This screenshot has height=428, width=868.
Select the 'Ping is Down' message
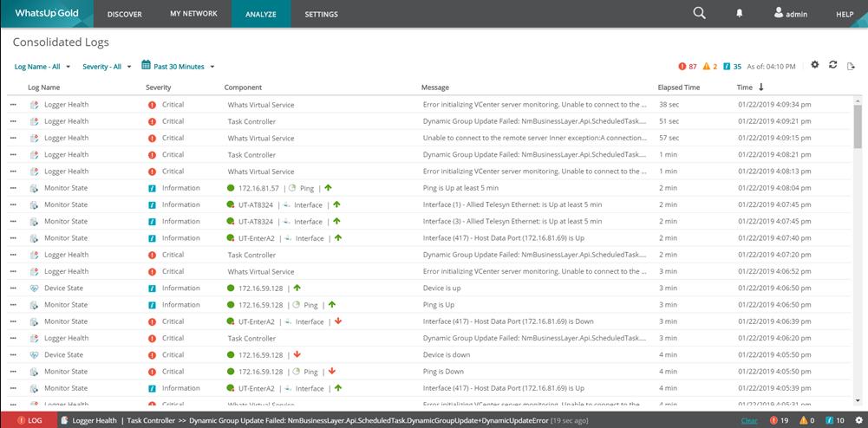(x=443, y=372)
